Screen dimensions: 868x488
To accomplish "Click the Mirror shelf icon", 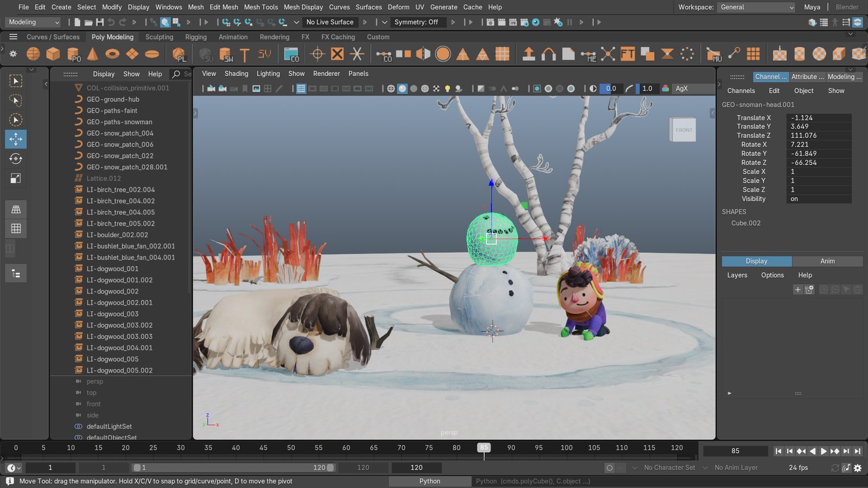I will (x=423, y=54).
